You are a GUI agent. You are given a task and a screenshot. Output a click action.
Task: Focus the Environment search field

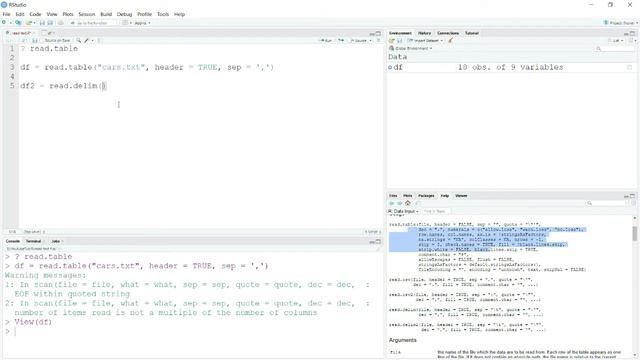[615, 49]
